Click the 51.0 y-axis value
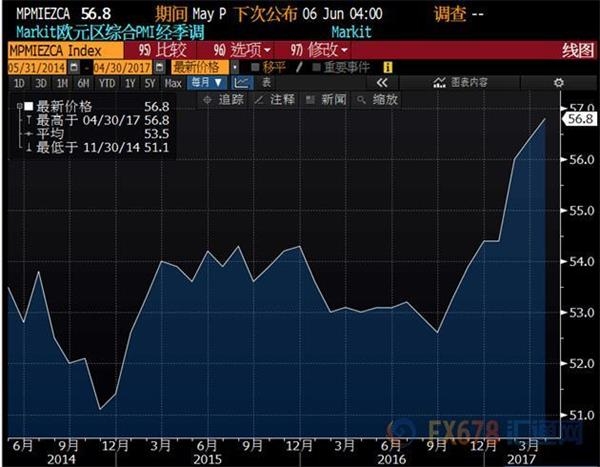Viewport: 600px width, 467px height. [582, 415]
